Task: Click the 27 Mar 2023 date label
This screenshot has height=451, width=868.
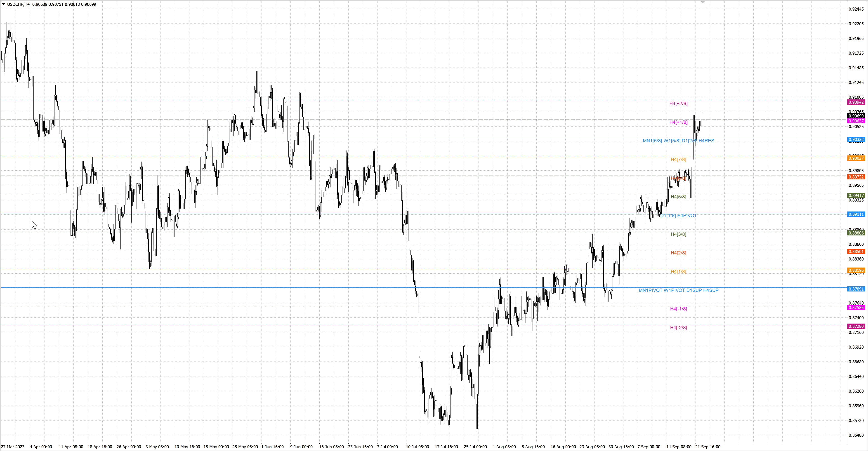Action: coord(13,447)
